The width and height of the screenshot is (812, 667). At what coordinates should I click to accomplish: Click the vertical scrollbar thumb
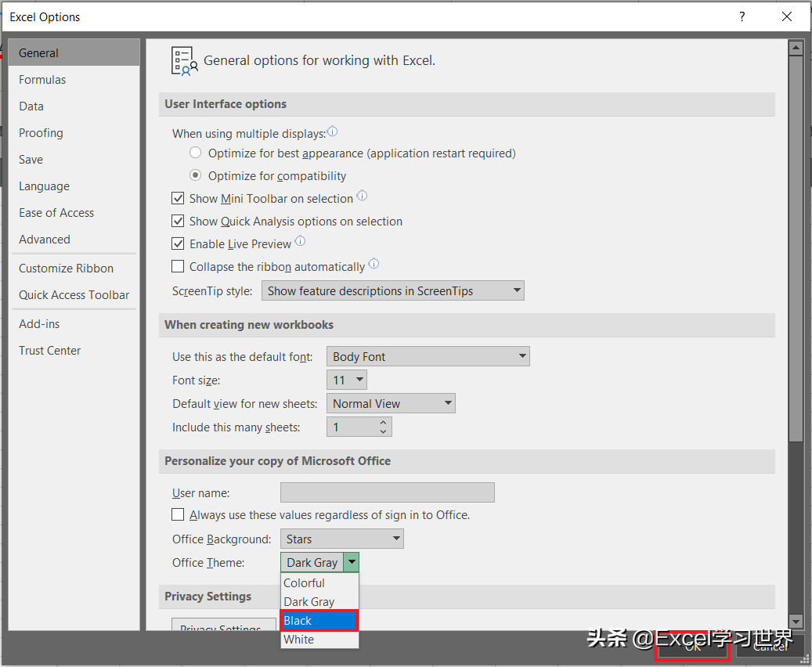(x=796, y=249)
